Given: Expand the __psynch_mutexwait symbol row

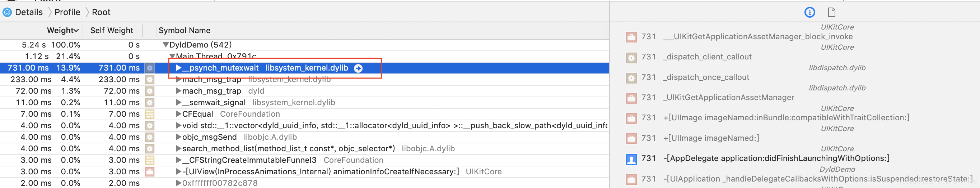Looking at the screenshot, I should coord(178,68).
